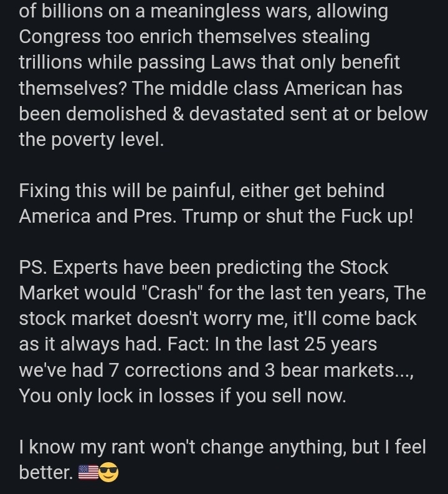The height and width of the screenshot is (494, 448).
Task: Tap the ampersand between demolished and devastated
Action: (178, 114)
